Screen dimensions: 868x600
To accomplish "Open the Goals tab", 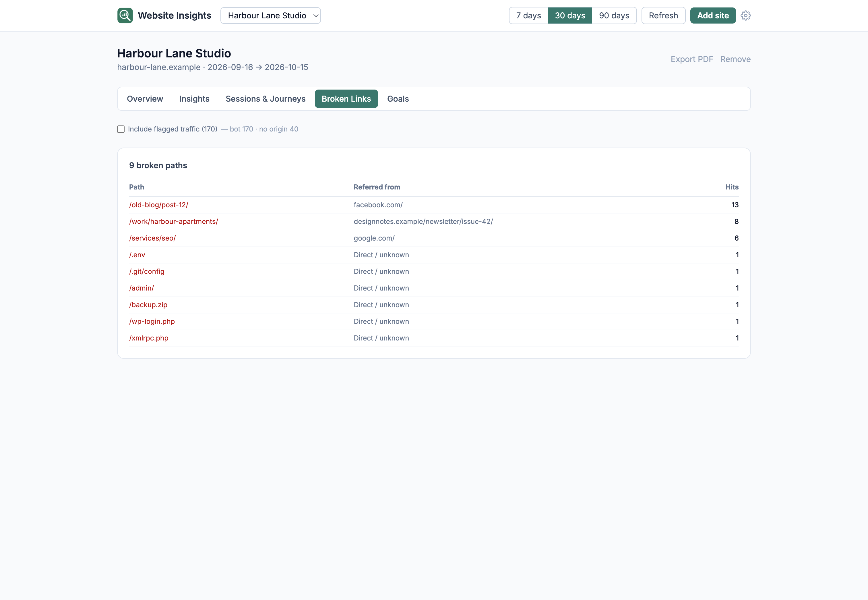I will [x=398, y=99].
